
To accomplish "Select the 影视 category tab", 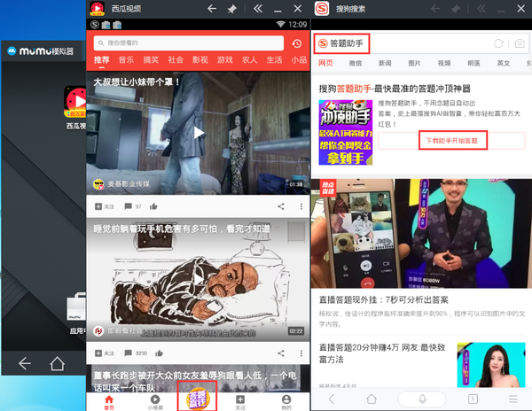I will (x=200, y=60).
